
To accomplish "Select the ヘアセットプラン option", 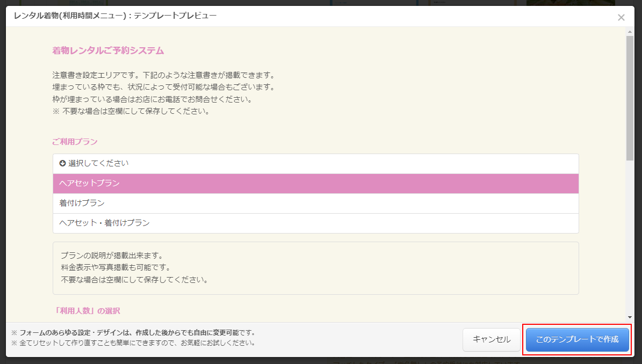I will click(315, 183).
